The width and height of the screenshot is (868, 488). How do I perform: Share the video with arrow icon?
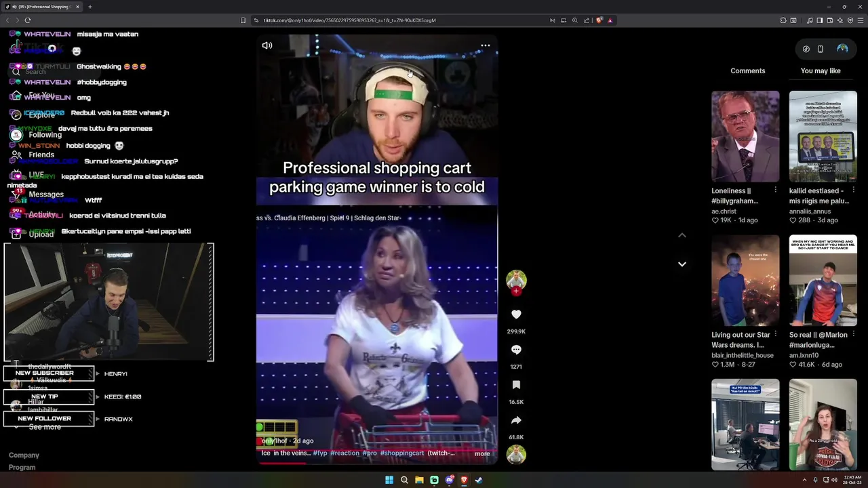tap(516, 420)
